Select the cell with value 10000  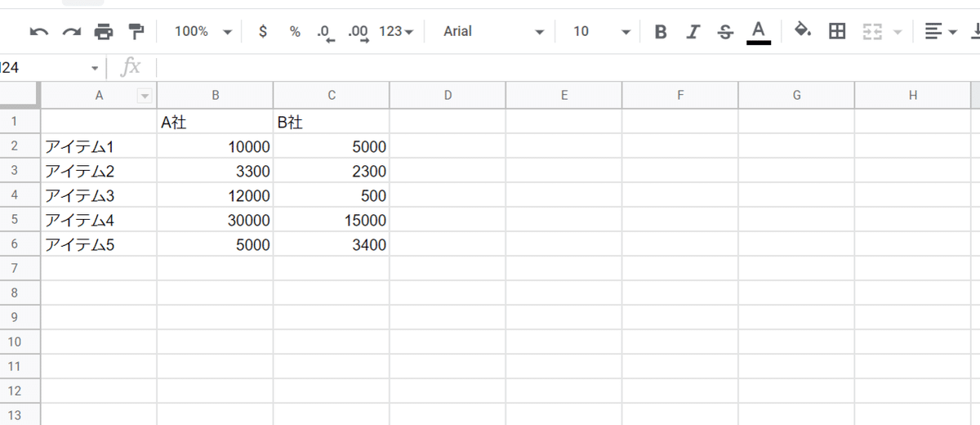[216, 146]
